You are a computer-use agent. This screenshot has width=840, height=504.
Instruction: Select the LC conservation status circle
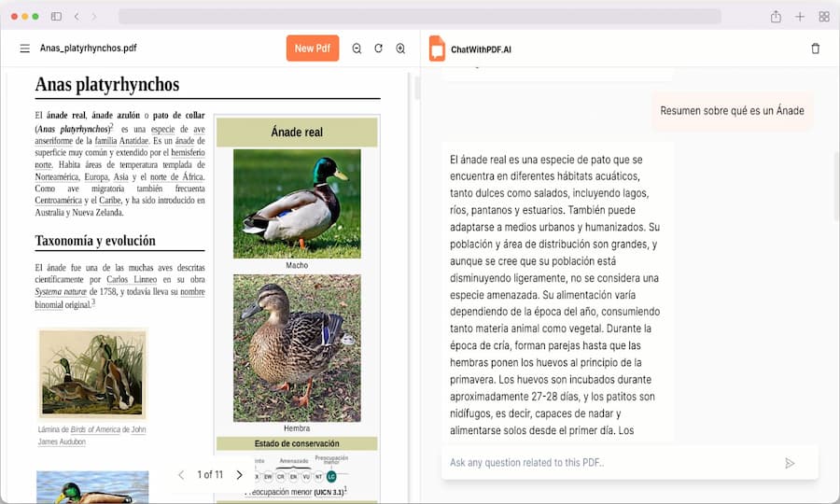point(331,476)
